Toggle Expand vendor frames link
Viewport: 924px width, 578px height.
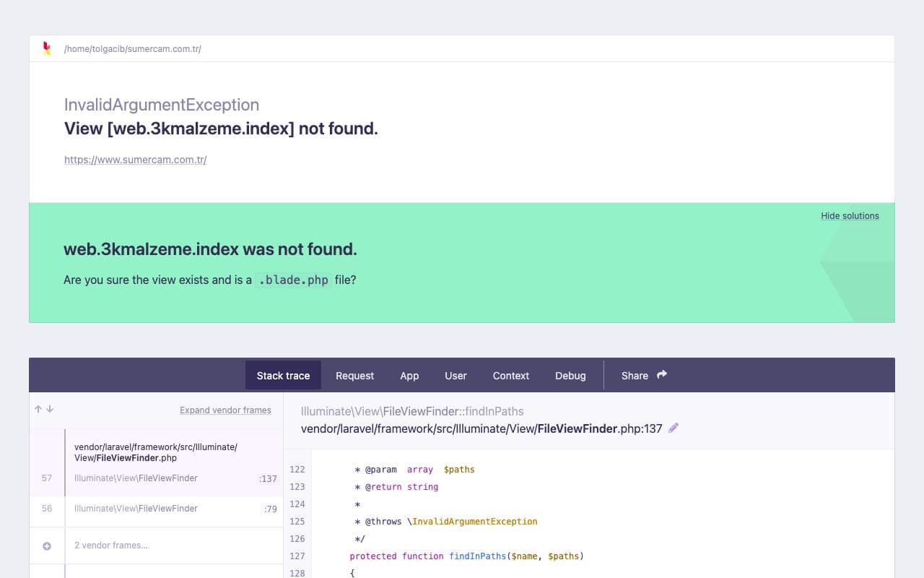click(x=225, y=410)
